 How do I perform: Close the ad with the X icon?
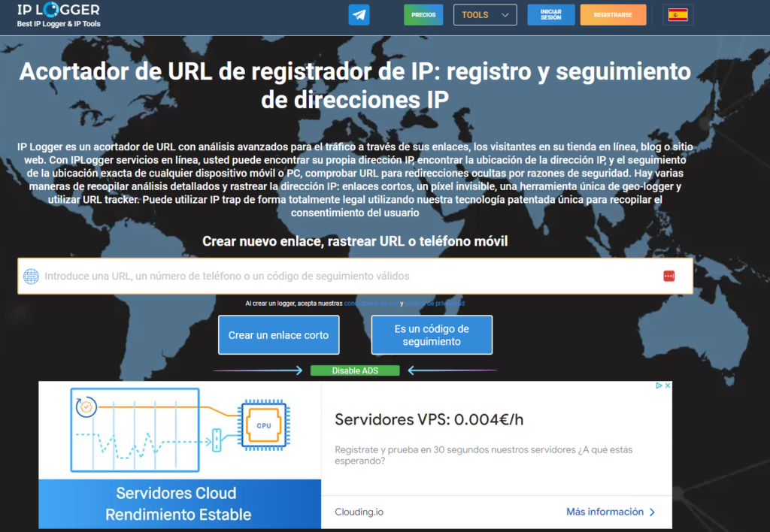(668, 385)
